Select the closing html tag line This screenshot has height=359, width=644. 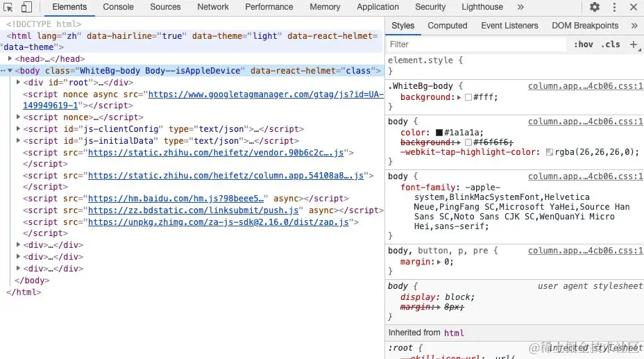[24, 292]
